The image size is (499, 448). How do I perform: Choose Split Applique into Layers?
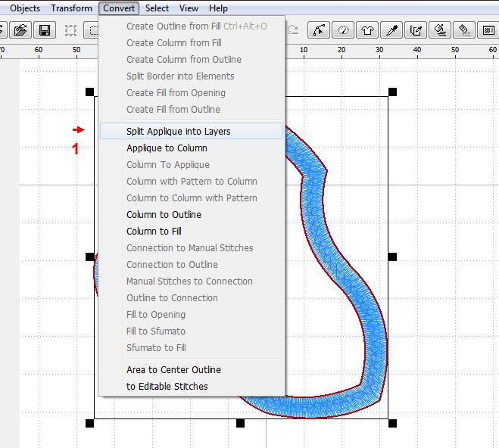click(178, 132)
